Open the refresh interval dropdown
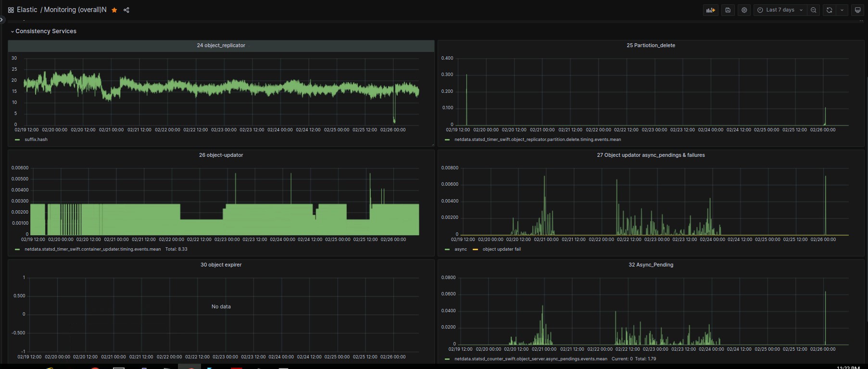The image size is (868, 369). (842, 10)
